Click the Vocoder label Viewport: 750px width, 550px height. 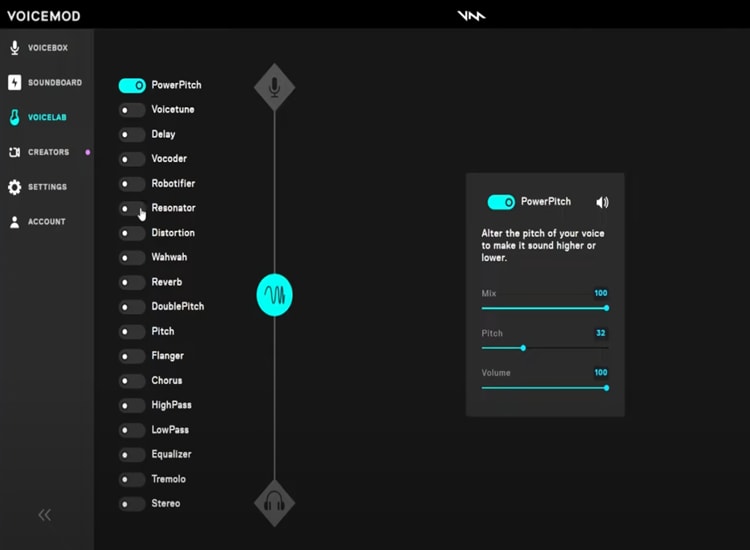click(x=169, y=159)
